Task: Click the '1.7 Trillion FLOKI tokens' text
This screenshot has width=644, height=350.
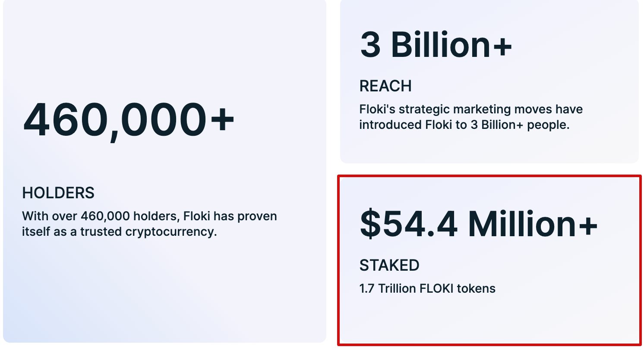Action: pyautogui.click(x=427, y=288)
